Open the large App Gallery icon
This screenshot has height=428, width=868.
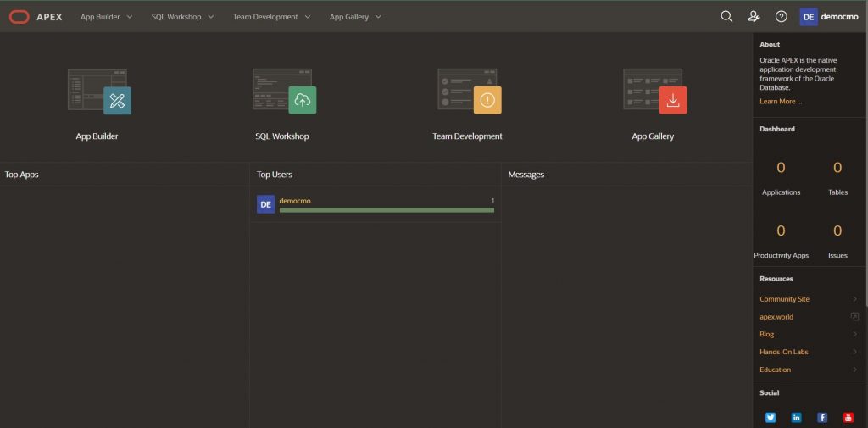[x=655, y=92]
